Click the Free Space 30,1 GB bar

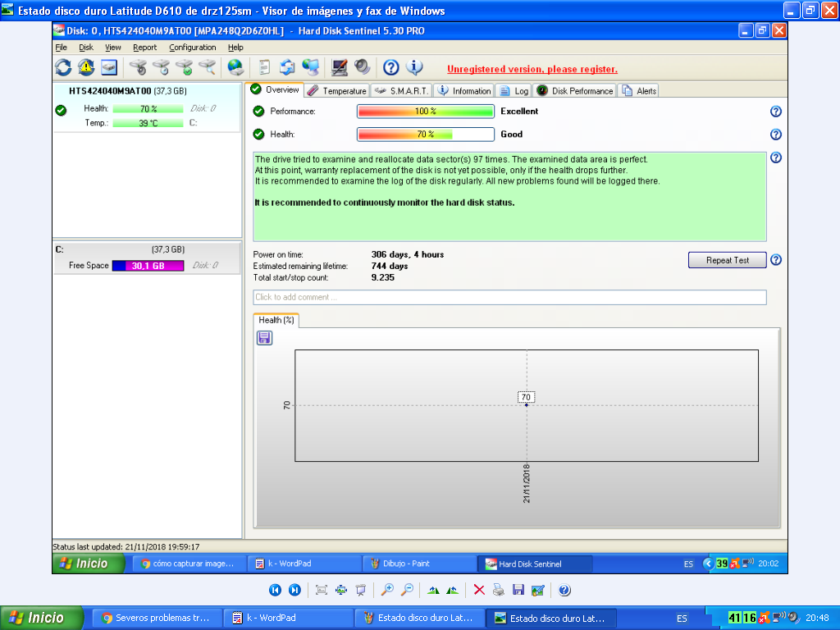pyautogui.click(x=148, y=266)
